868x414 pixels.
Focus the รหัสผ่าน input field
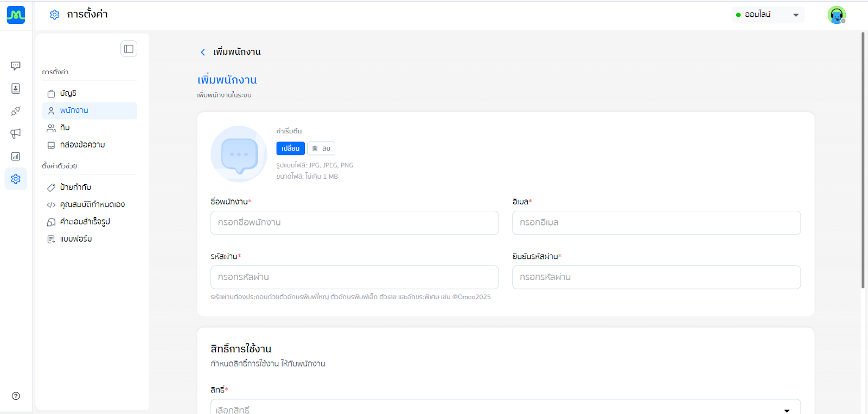click(354, 277)
